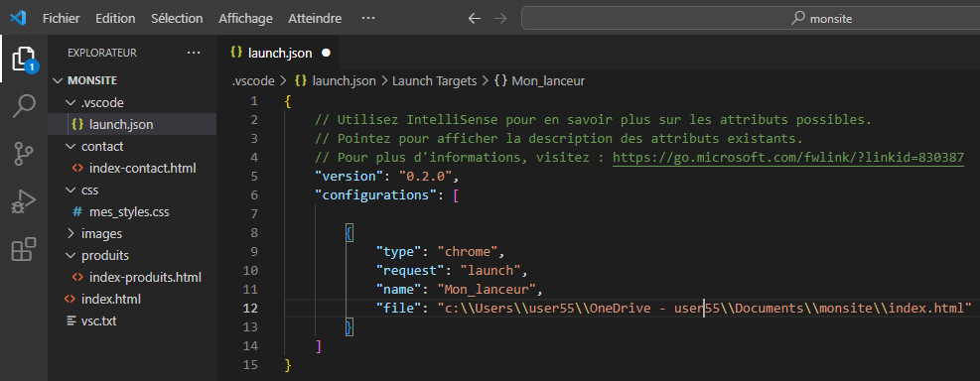Open mes_styles.css file
This screenshot has width=980, height=381.
pos(132,211)
